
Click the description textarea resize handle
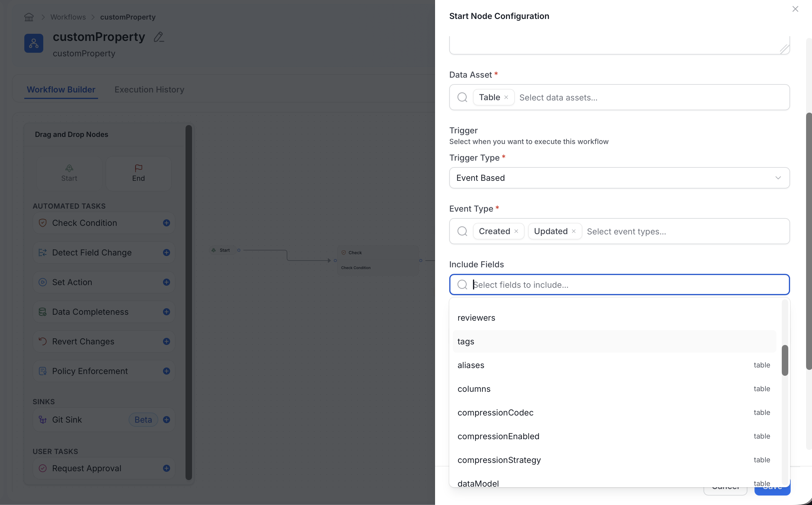tap(785, 49)
